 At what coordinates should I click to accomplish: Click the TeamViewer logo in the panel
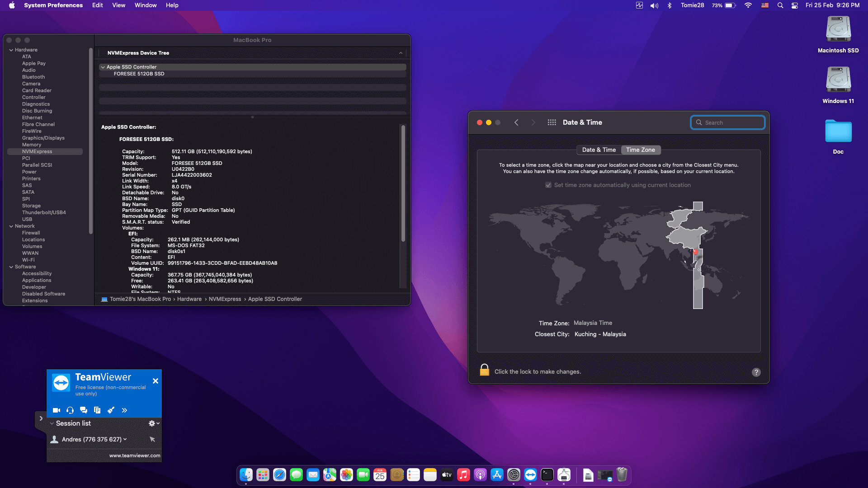coord(61,383)
